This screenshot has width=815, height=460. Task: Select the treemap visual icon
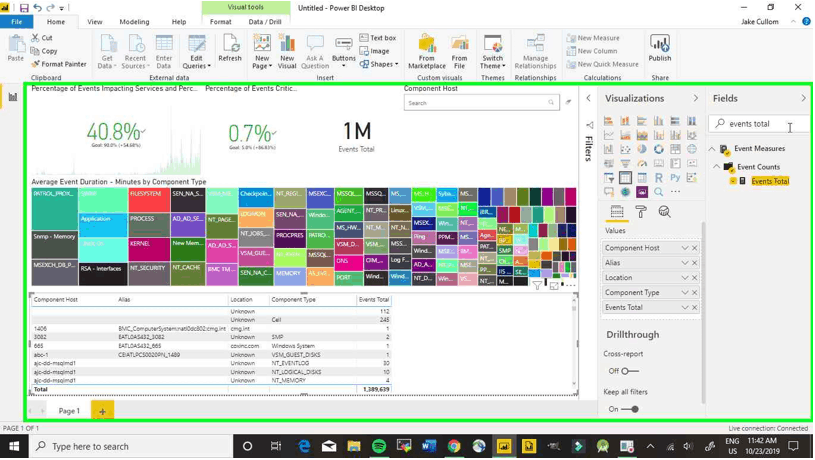675,149
